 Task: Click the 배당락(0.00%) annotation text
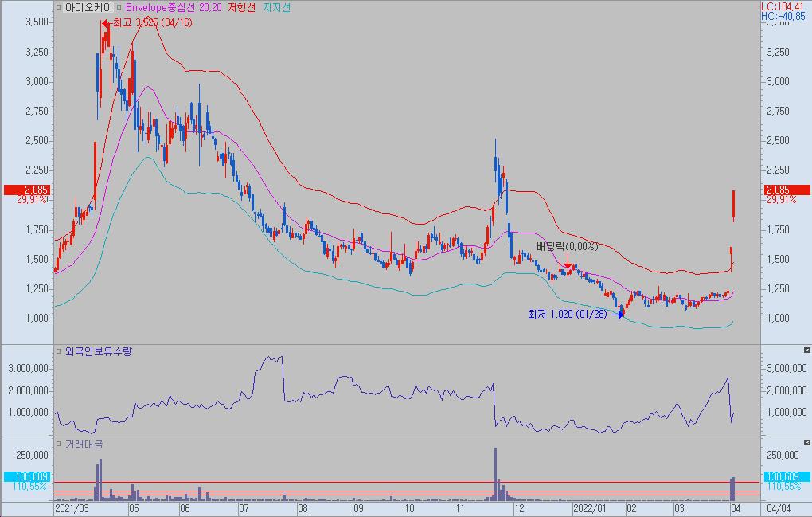click(x=567, y=246)
